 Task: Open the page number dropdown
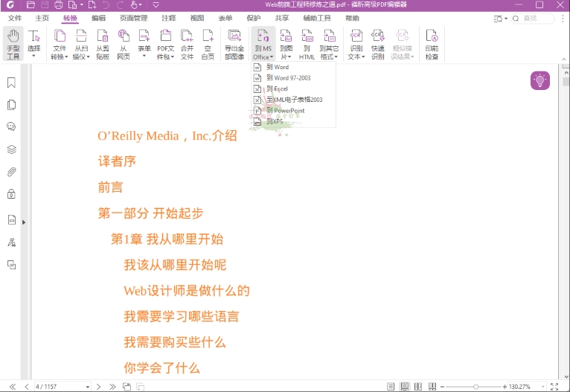(88, 387)
